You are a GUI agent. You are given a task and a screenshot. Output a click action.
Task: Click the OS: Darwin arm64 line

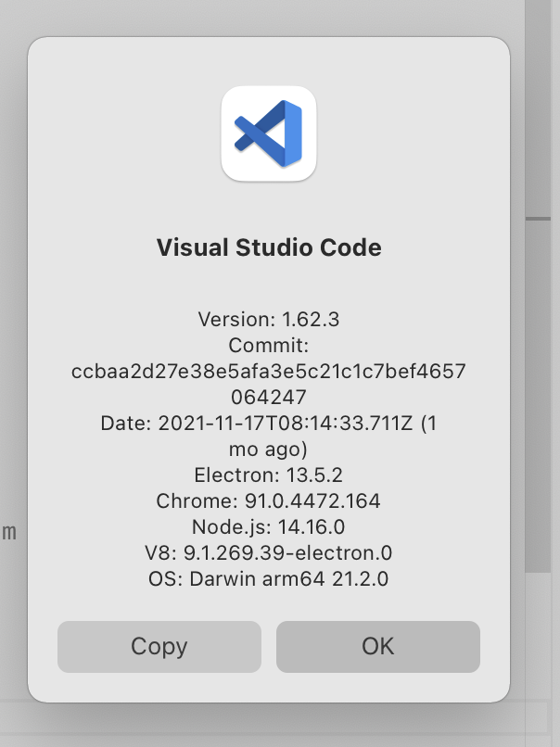click(269, 578)
